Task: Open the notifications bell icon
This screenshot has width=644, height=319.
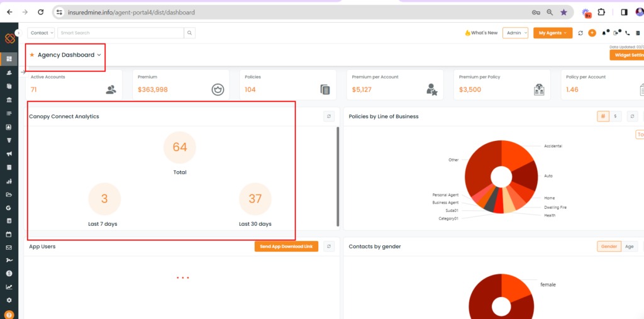Action: point(604,33)
